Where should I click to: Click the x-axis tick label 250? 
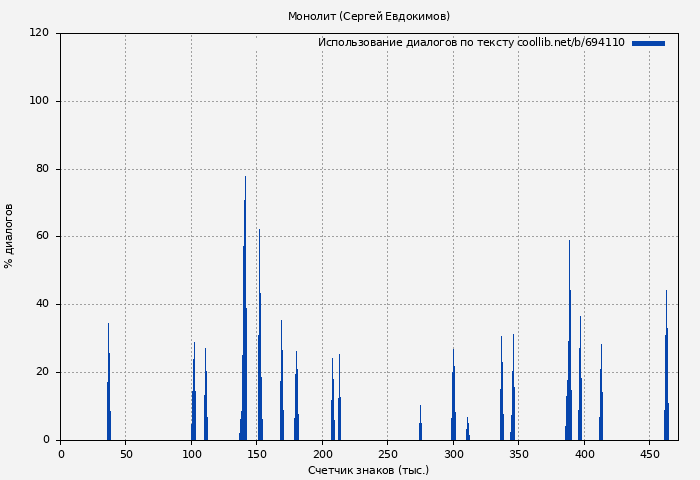(x=387, y=454)
